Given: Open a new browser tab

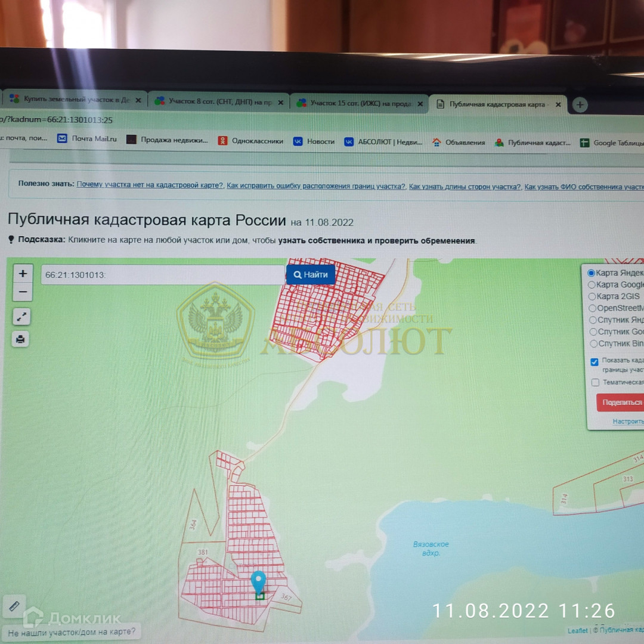Looking at the screenshot, I should 580,105.
